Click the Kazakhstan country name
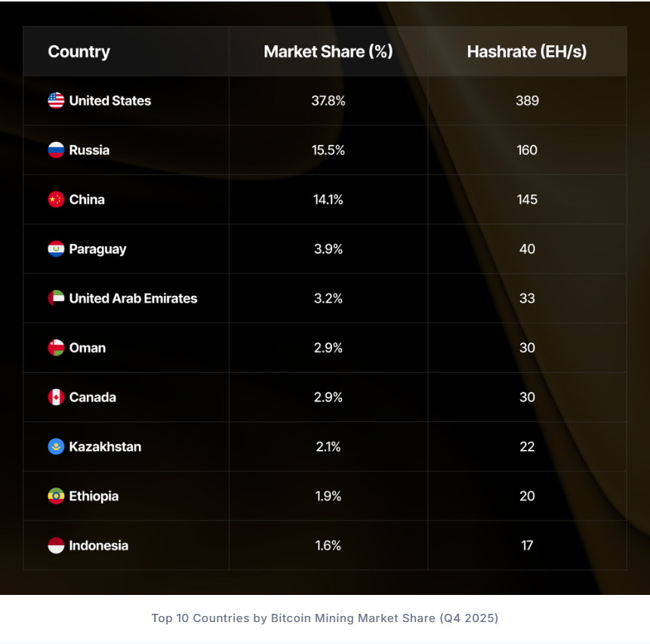650x644 pixels. point(105,447)
